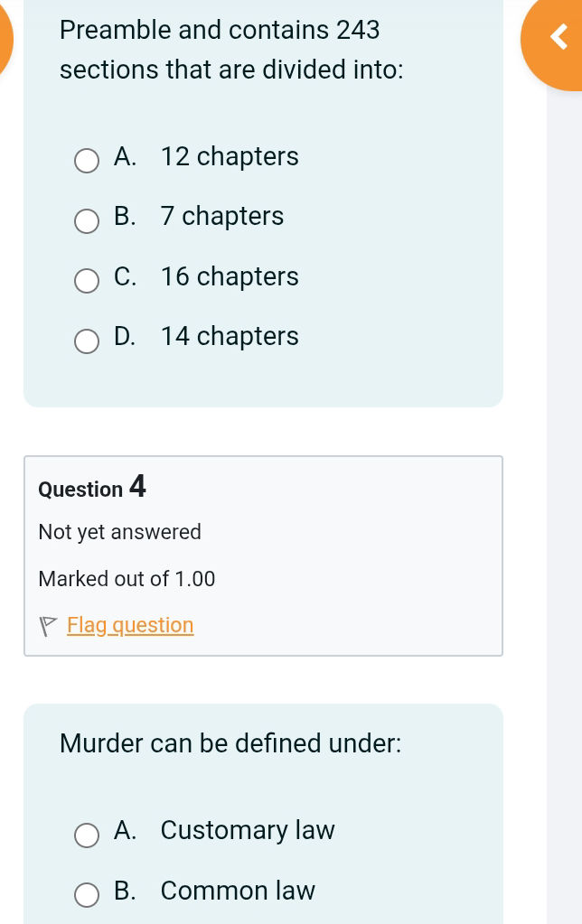
Task: Select Common law as the answer
Action: coord(87,894)
